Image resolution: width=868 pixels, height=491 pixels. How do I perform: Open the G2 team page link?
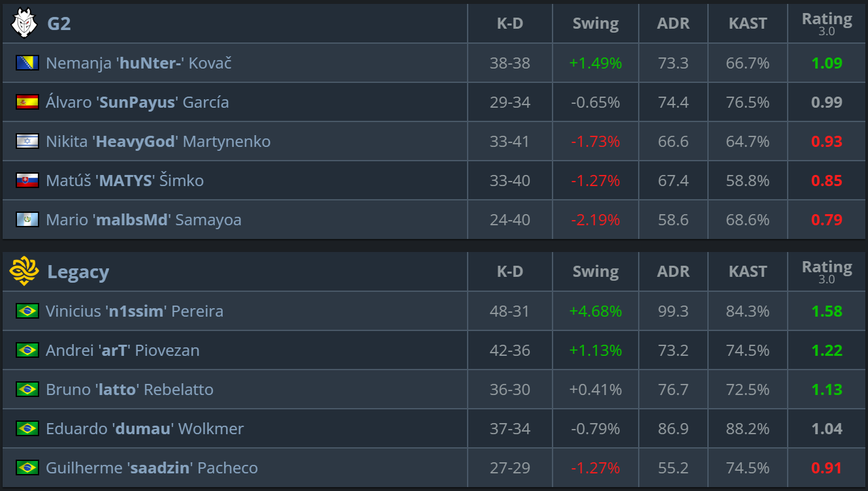(x=59, y=24)
